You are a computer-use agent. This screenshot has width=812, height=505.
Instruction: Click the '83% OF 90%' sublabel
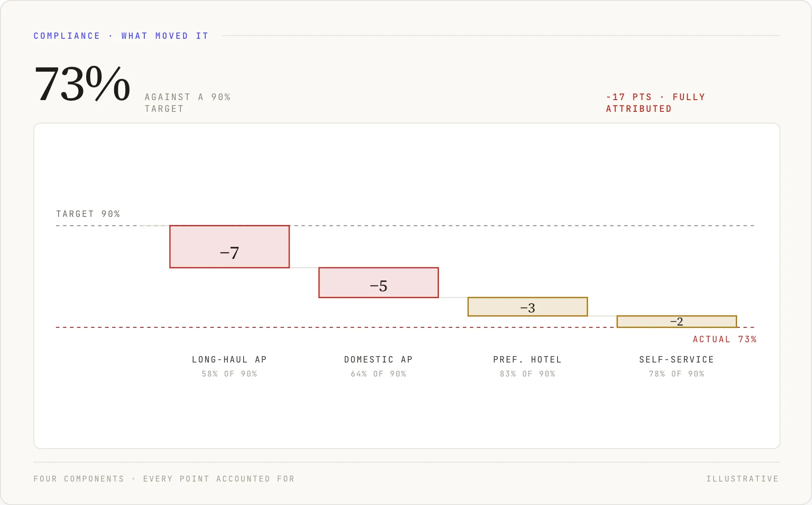click(x=527, y=374)
